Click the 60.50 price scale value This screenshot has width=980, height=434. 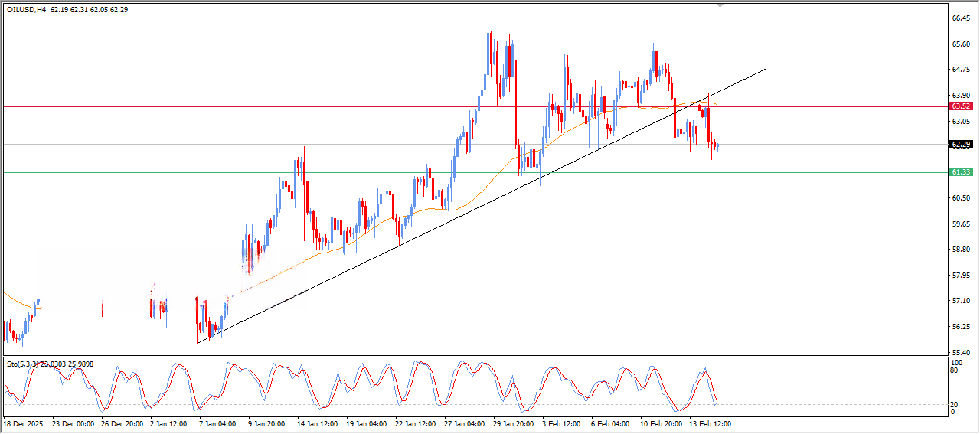pos(961,198)
